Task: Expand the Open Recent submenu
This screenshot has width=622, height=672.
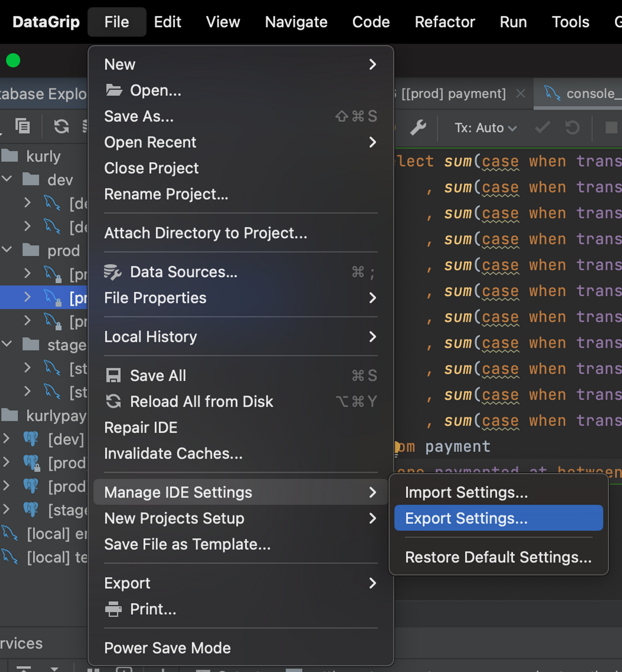Action: tap(241, 142)
